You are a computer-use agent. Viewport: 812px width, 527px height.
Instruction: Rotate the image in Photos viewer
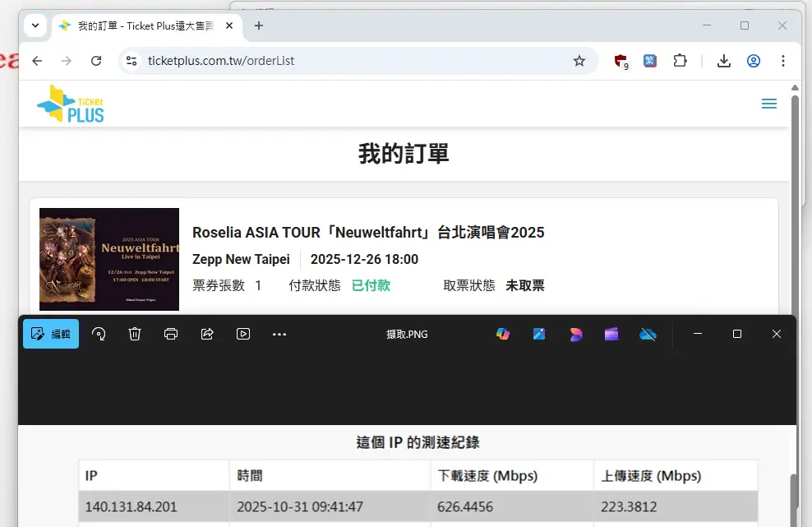tap(99, 334)
